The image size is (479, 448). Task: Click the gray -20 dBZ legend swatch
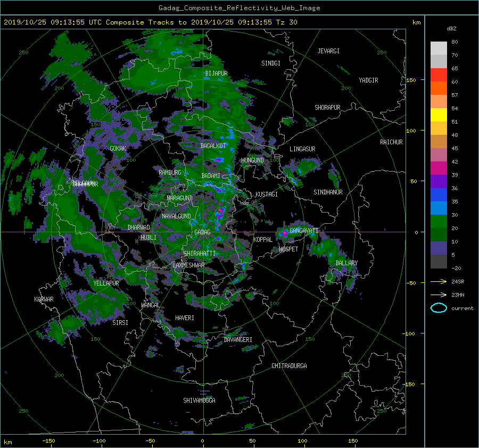[x=439, y=262]
